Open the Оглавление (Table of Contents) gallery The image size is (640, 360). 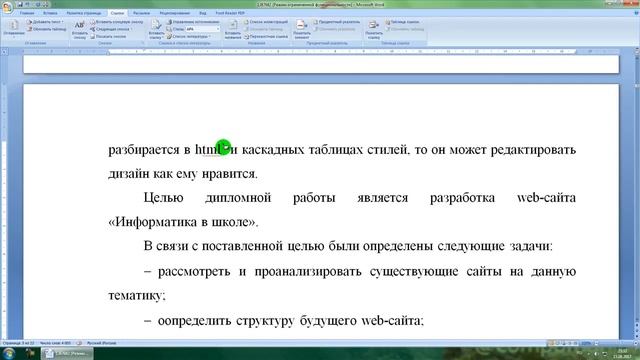tap(13, 29)
